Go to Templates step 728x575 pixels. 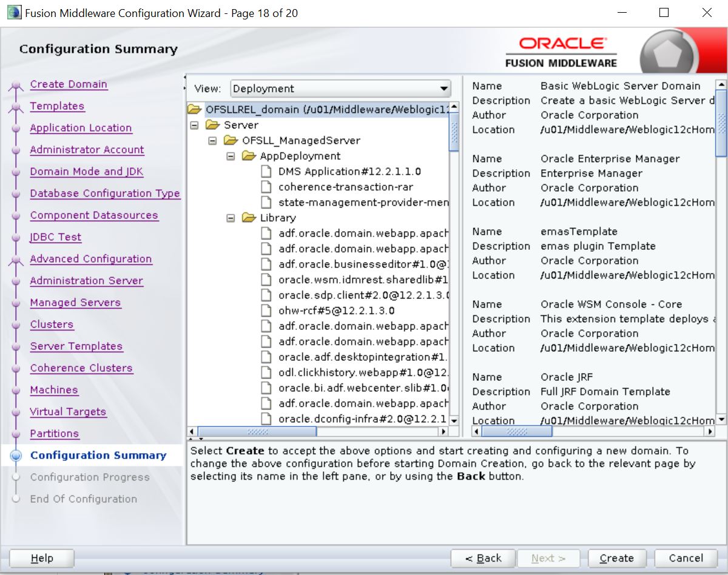(57, 106)
